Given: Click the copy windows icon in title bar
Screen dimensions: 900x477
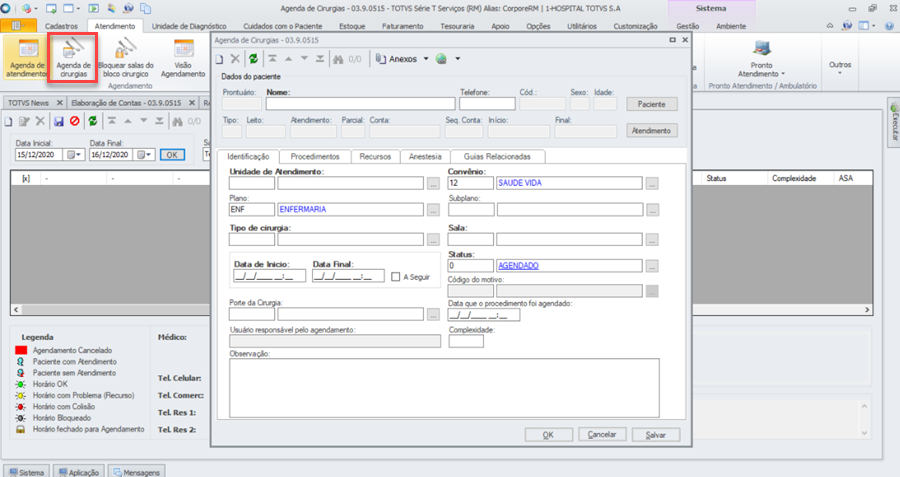Looking at the screenshot, I should point(146,9).
